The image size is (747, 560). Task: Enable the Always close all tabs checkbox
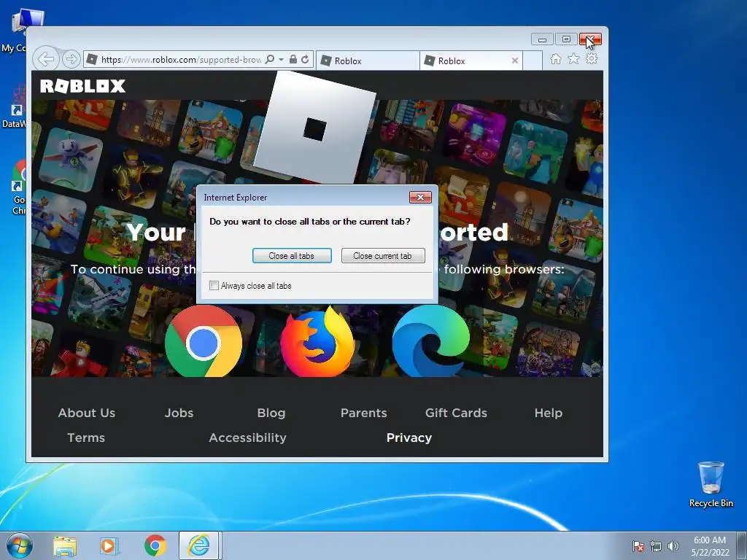coord(214,286)
